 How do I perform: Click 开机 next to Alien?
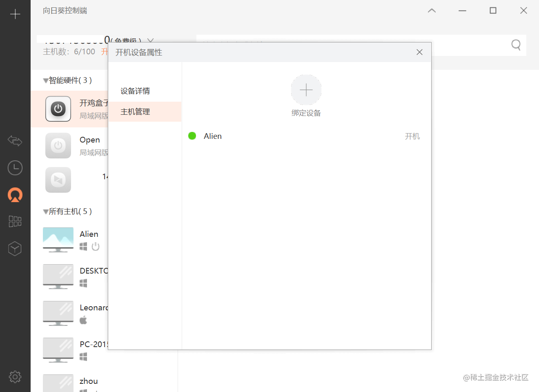click(x=412, y=136)
